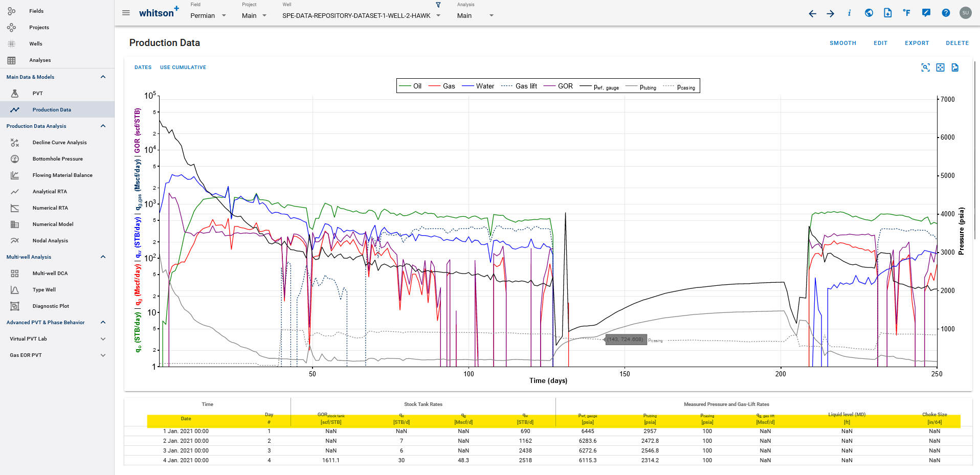Image resolution: width=980 pixels, height=475 pixels.
Task: Click USE CUMULATIVE option
Action: pos(183,67)
